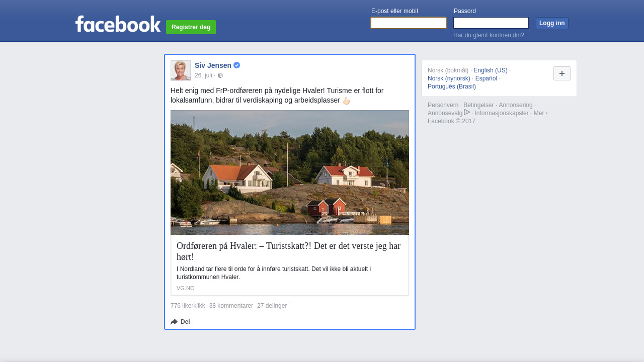Screen dimensions: 644x362
Task: Focus the Passord input field
Action: pyautogui.click(x=491, y=23)
